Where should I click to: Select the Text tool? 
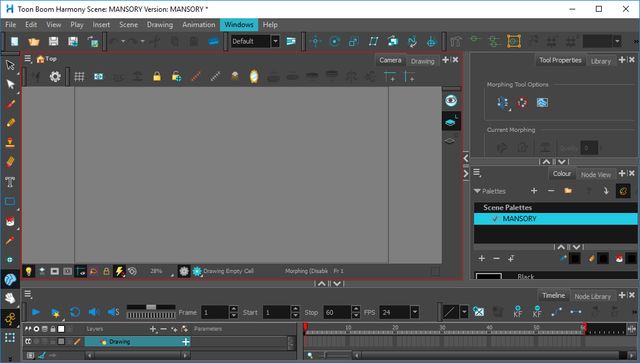[x=10, y=181]
